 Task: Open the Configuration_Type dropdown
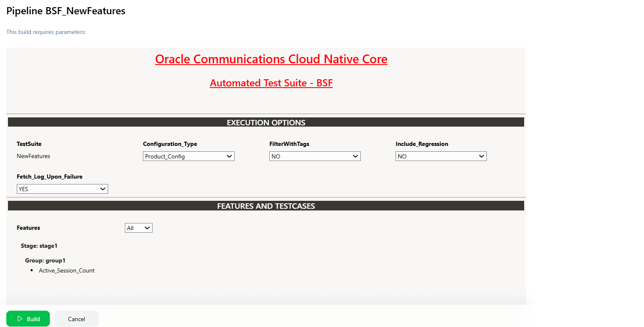tap(188, 156)
